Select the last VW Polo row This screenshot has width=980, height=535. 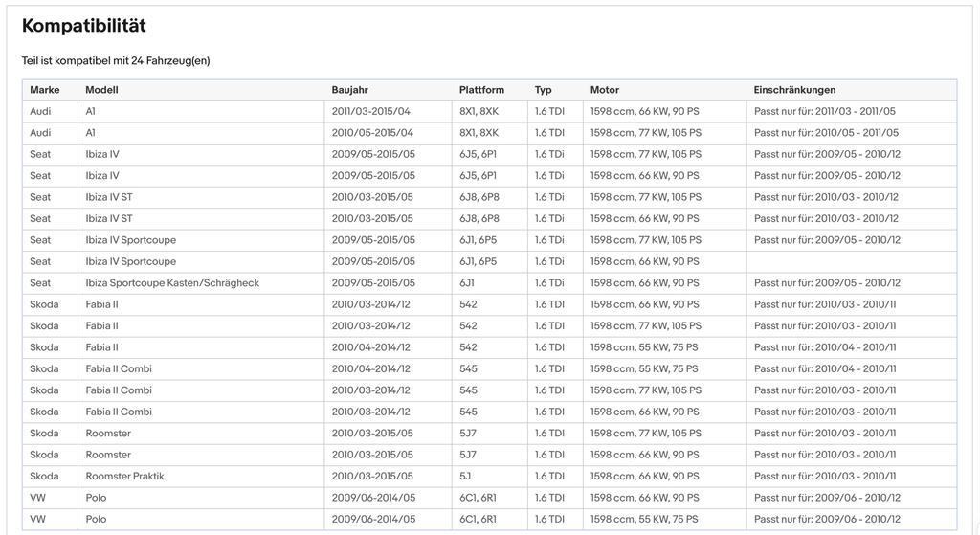click(489, 520)
